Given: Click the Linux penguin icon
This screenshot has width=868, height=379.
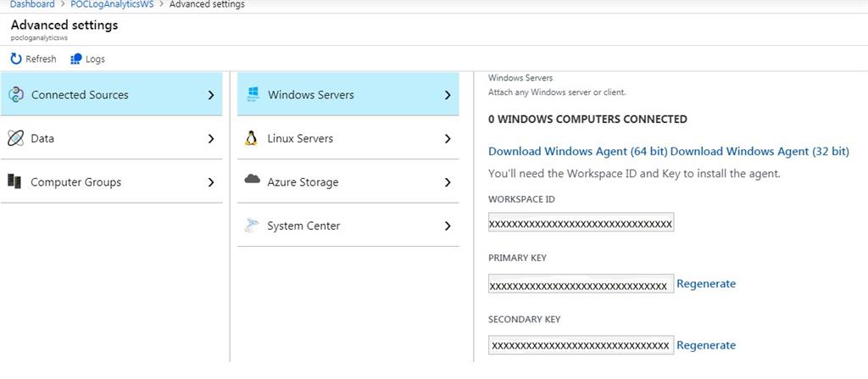Looking at the screenshot, I should tap(251, 138).
